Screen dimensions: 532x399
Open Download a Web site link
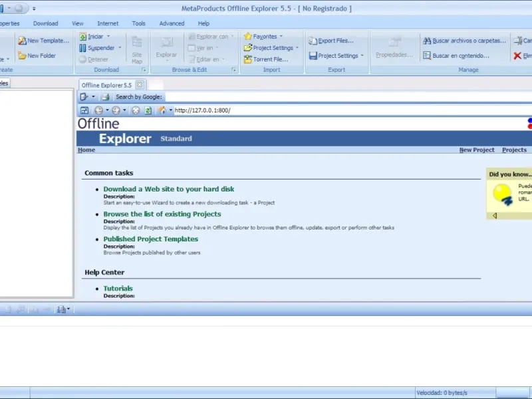[x=169, y=189]
